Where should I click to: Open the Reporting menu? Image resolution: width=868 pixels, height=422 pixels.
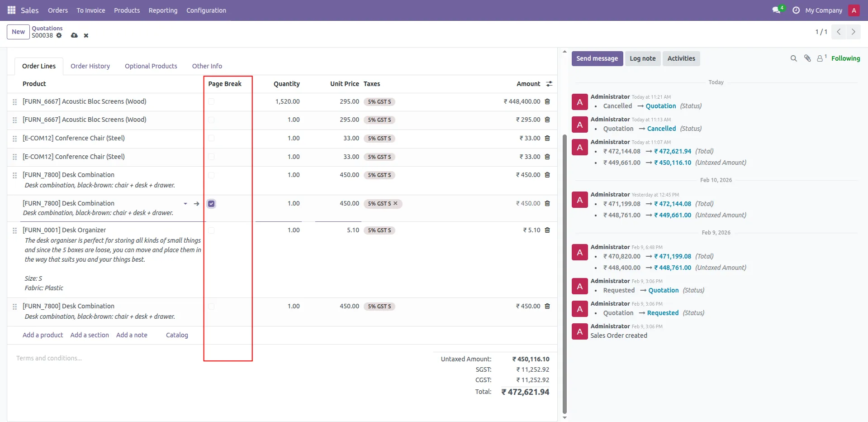click(163, 10)
